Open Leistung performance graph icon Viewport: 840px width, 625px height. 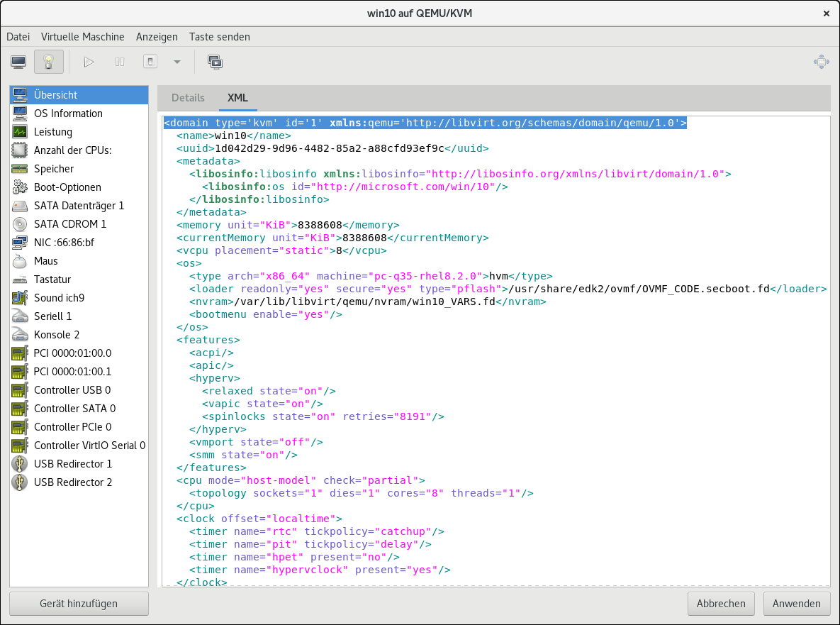[20, 132]
